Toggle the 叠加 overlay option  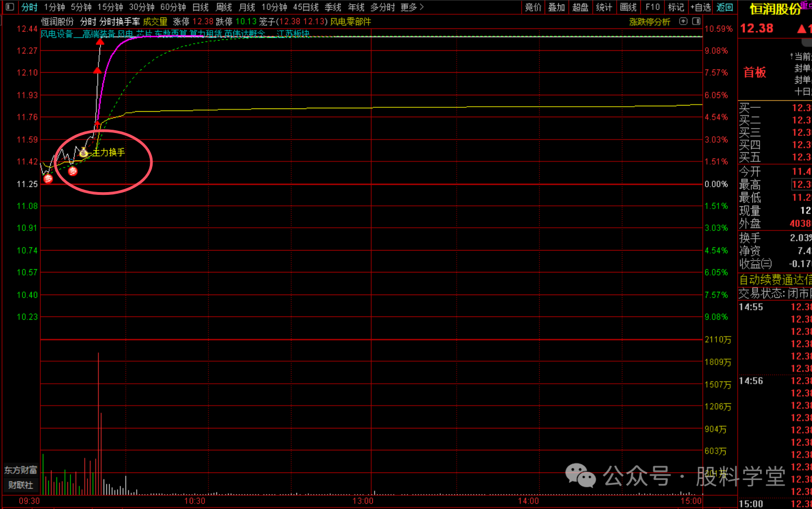(557, 7)
